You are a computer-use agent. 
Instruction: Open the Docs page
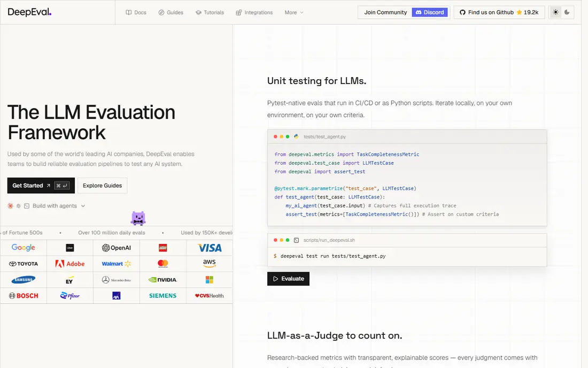click(136, 12)
